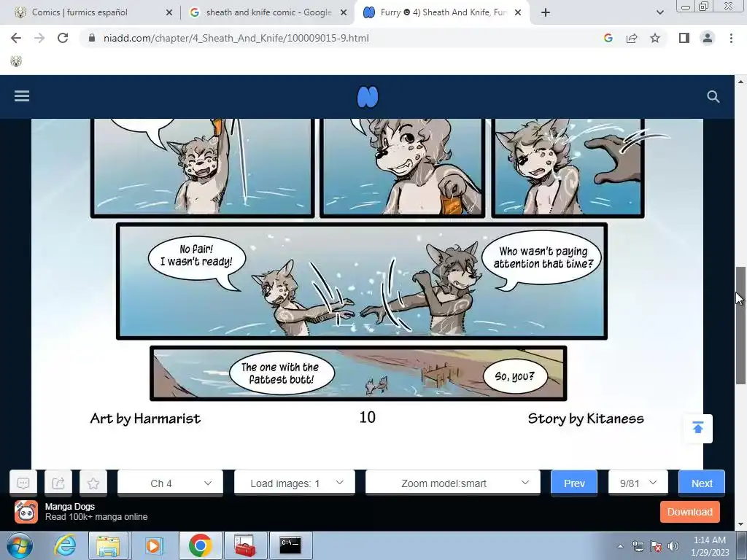This screenshot has width=747, height=560.
Task: Expand the Load images: 1 dropdown
Action: (295, 483)
